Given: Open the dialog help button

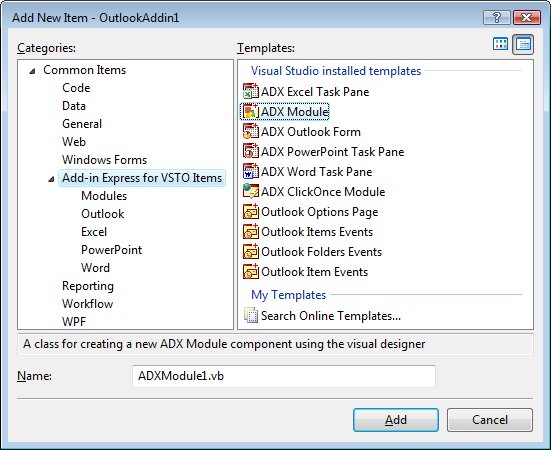Looking at the screenshot, I should (497, 17).
